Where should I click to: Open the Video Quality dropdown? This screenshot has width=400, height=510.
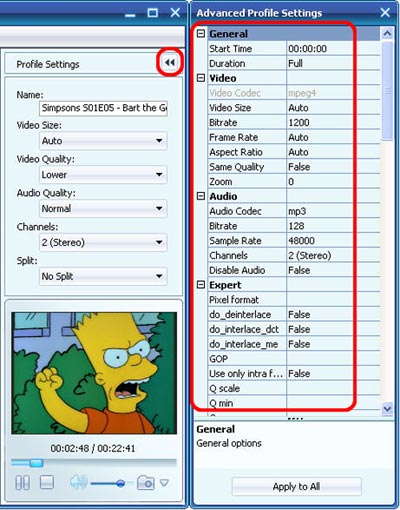(x=103, y=175)
